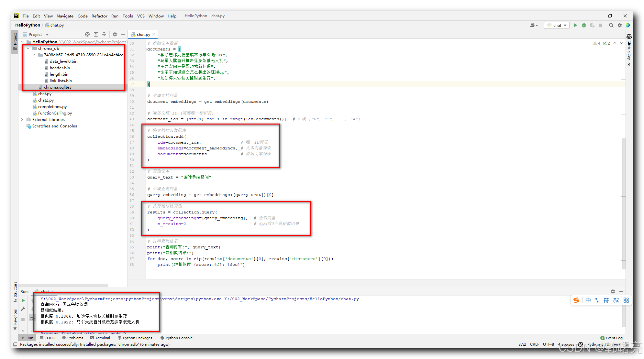Open Project panel settings gear
The image size is (644, 359).
[x=115, y=34]
